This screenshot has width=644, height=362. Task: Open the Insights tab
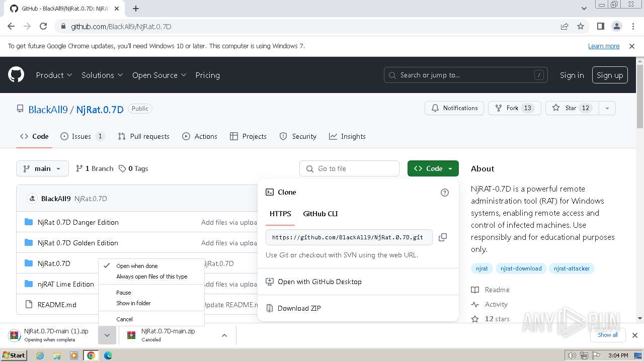(347, 136)
